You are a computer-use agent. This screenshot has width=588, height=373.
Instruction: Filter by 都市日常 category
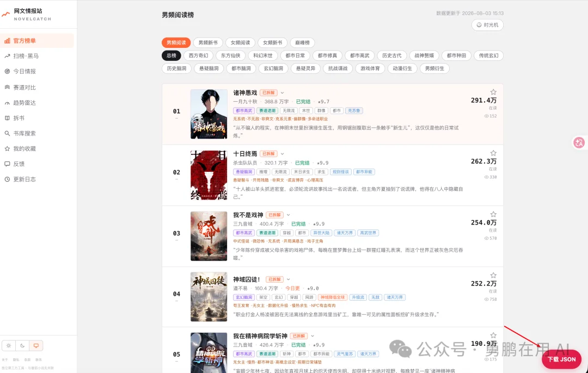tap(295, 55)
